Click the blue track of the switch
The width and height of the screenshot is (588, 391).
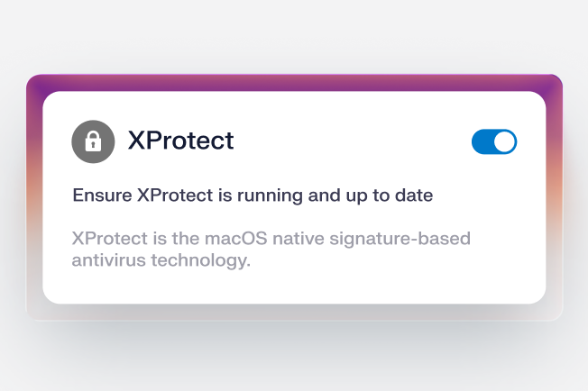482,141
